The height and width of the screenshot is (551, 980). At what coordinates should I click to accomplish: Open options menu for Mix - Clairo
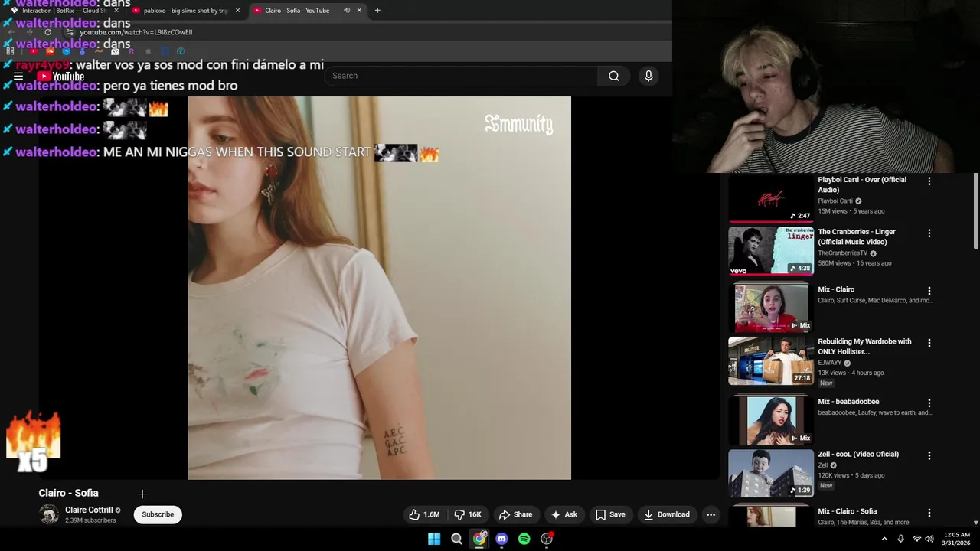[x=929, y=291]
